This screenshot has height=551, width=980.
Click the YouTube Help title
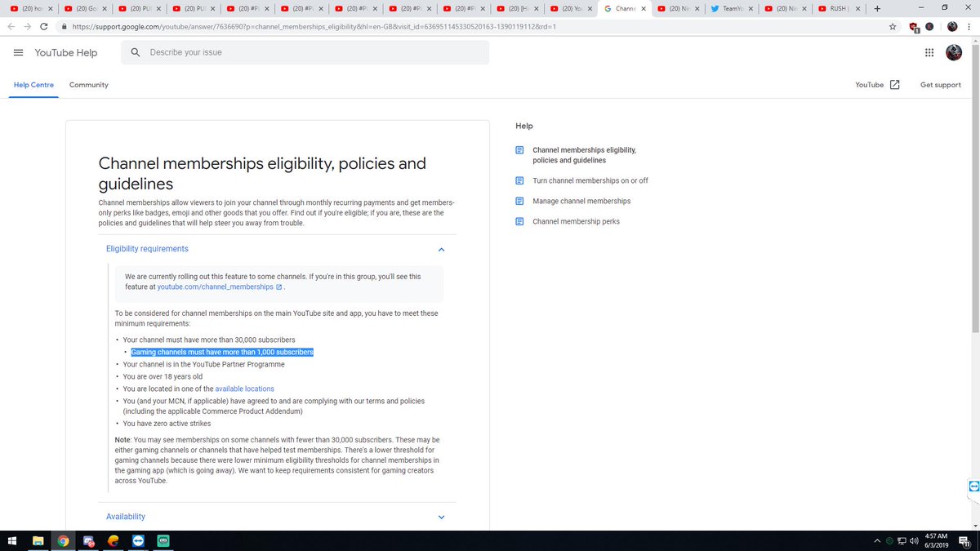(x=65, y=52)
